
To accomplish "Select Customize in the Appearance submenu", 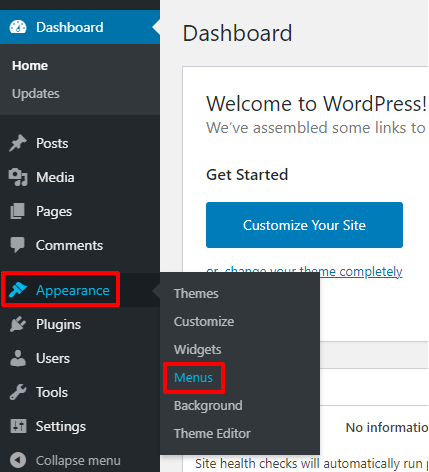I will (x=204, y=322).
